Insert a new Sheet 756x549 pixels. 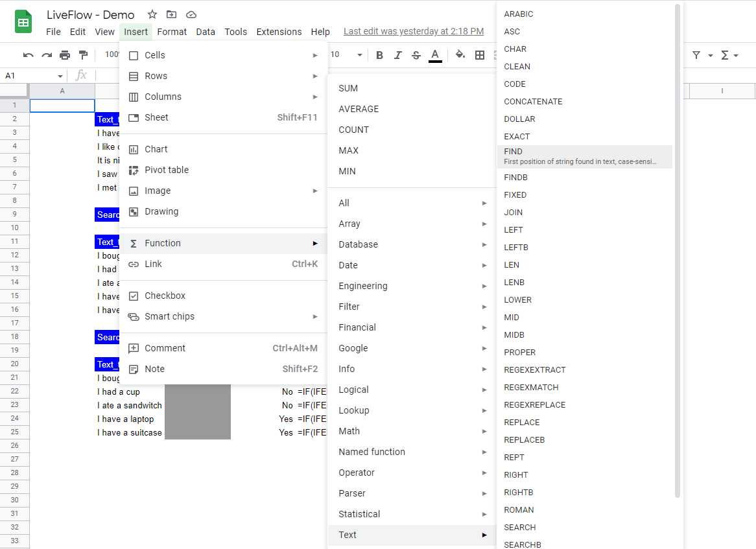click(x=223, y=117)
